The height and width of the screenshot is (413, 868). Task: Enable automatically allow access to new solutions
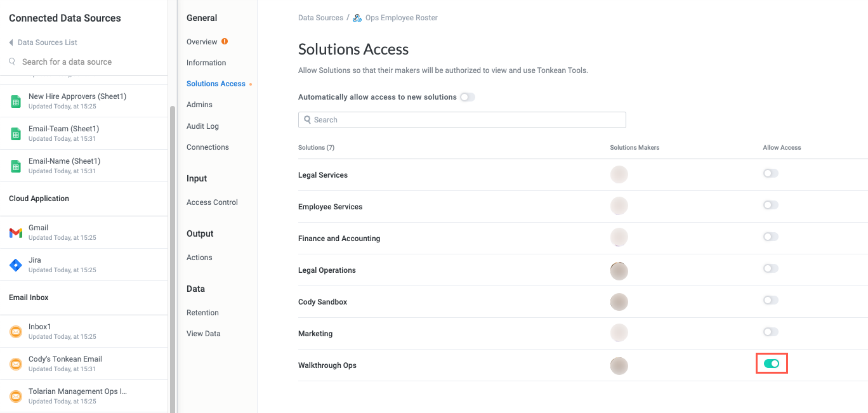467,97
